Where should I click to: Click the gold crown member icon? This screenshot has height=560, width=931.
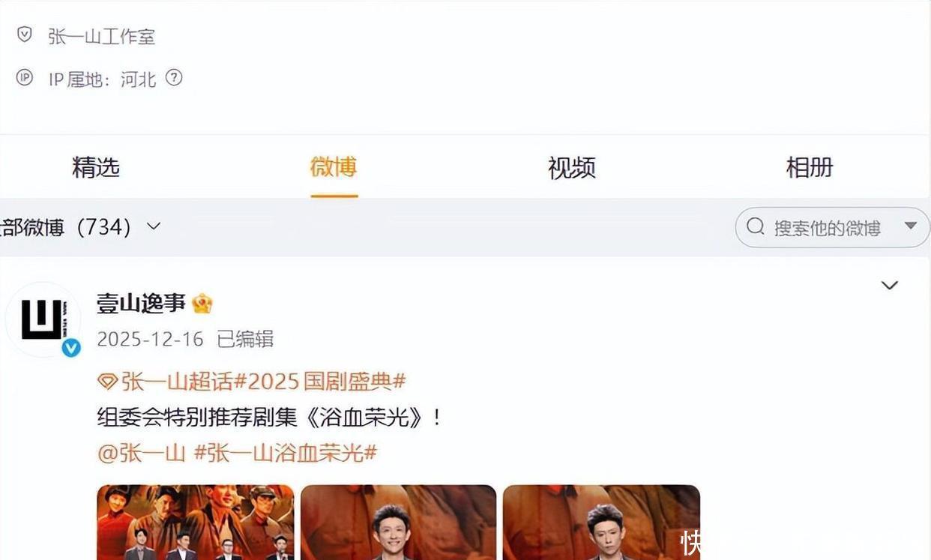tap(202, 304)
